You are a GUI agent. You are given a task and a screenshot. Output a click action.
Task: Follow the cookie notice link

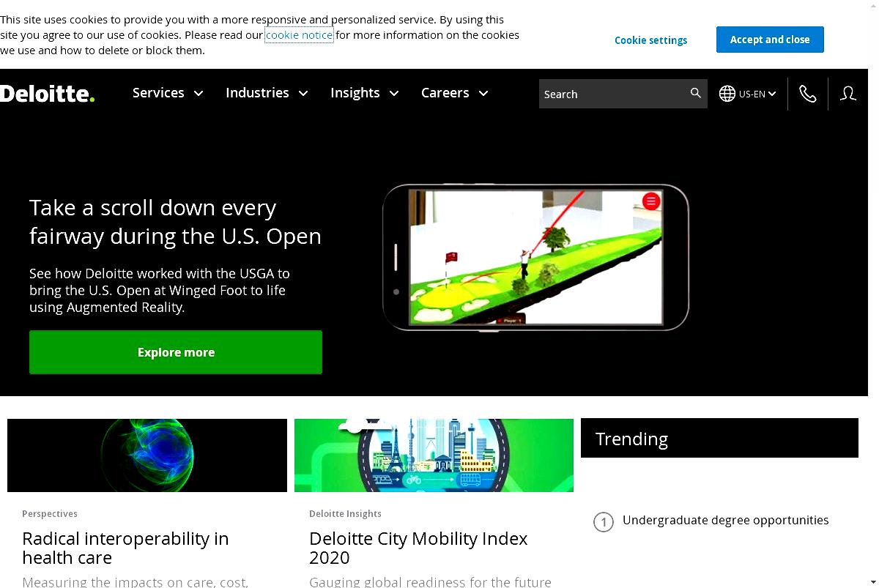(299, 35)
